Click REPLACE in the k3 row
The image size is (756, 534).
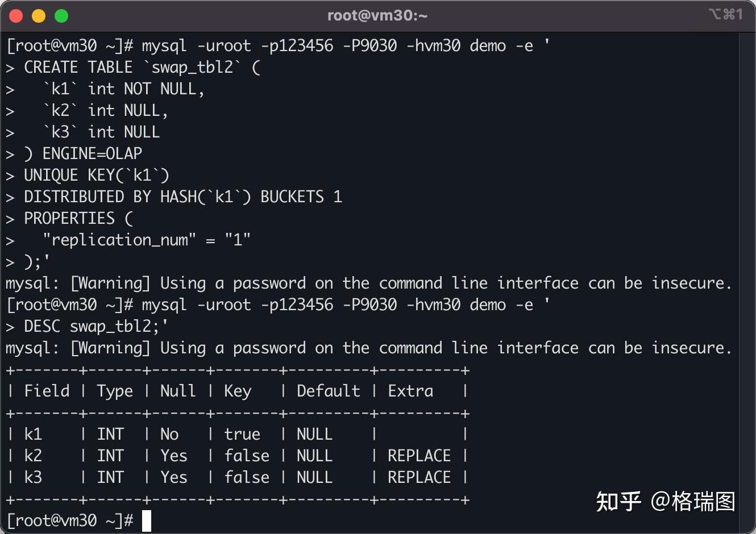(x=419, y=478)
